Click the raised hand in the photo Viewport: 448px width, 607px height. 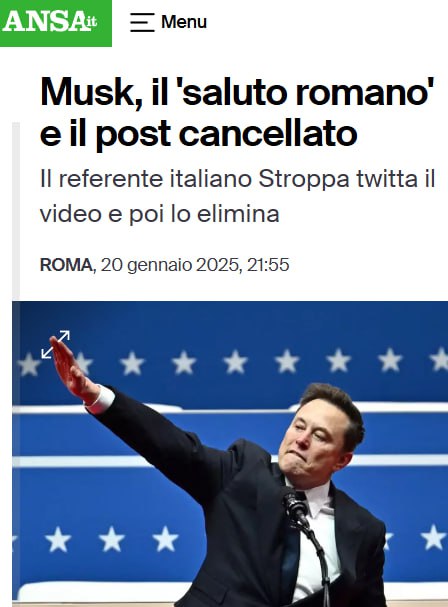(x=72, y=370)
